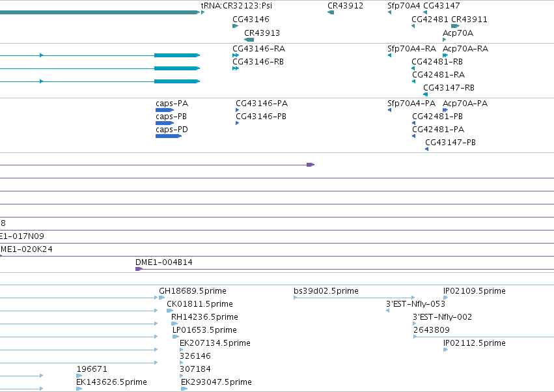Select the CG43146 gene label
Image resolution: width=554 pixels, height=392 pixels.
251,19
